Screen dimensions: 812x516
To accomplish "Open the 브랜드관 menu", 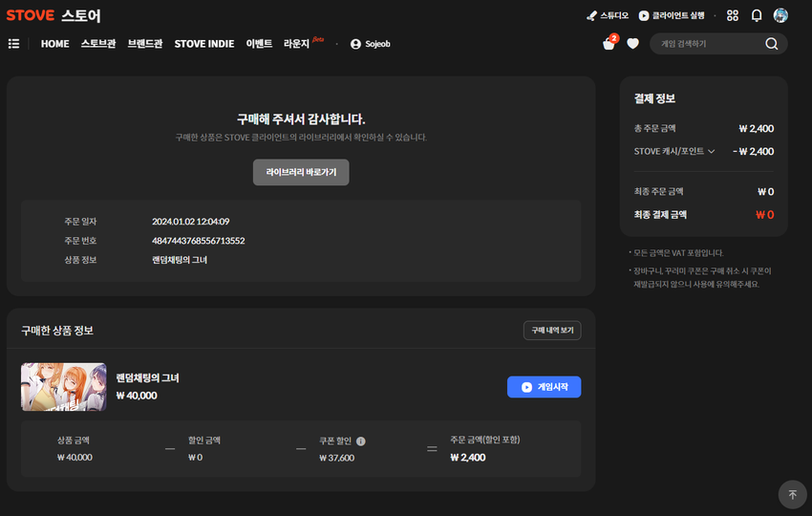I will pyautogui.click(x=145, y=44).
